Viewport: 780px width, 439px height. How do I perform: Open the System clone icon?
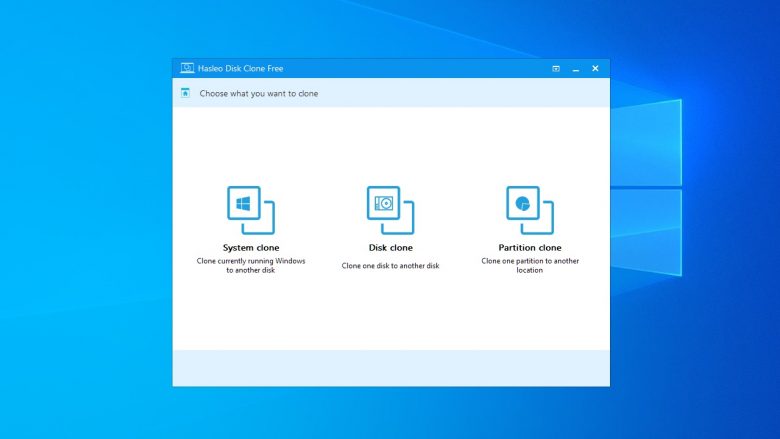[251, 210]
